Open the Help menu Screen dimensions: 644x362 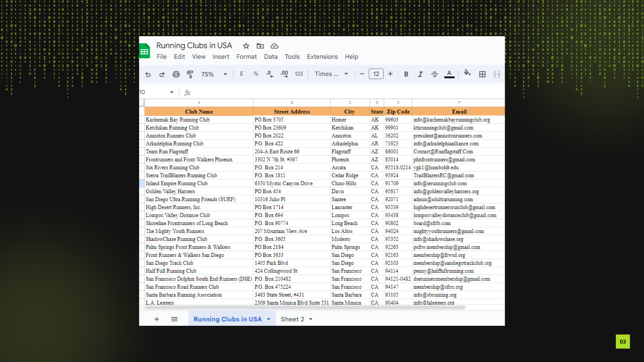pos(352,57)
